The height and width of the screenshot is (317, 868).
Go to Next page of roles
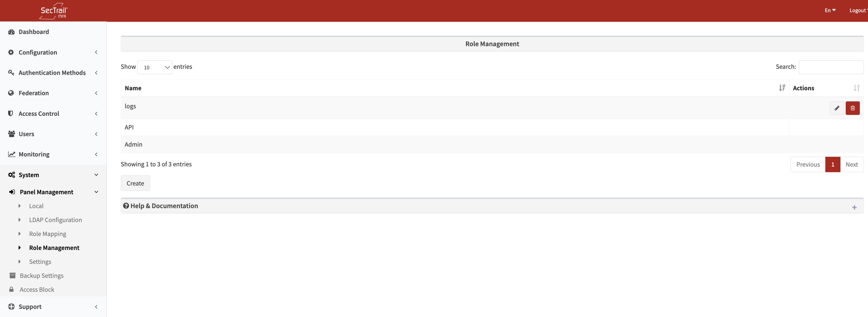point(851,164)
